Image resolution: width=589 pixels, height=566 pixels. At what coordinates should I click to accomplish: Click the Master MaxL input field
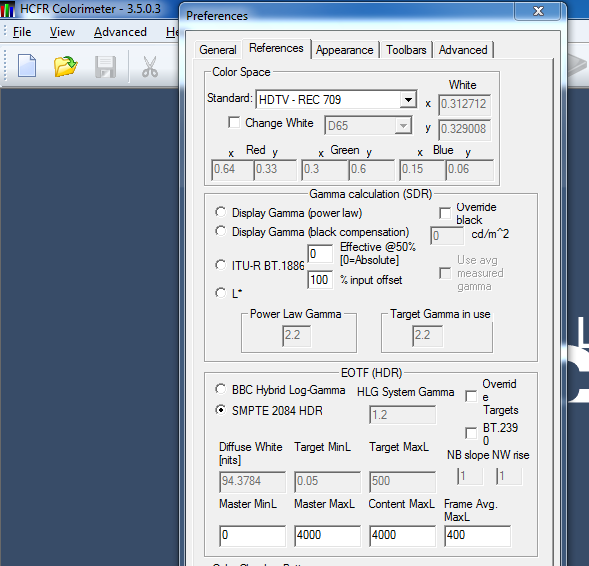[x=327, y=536]
